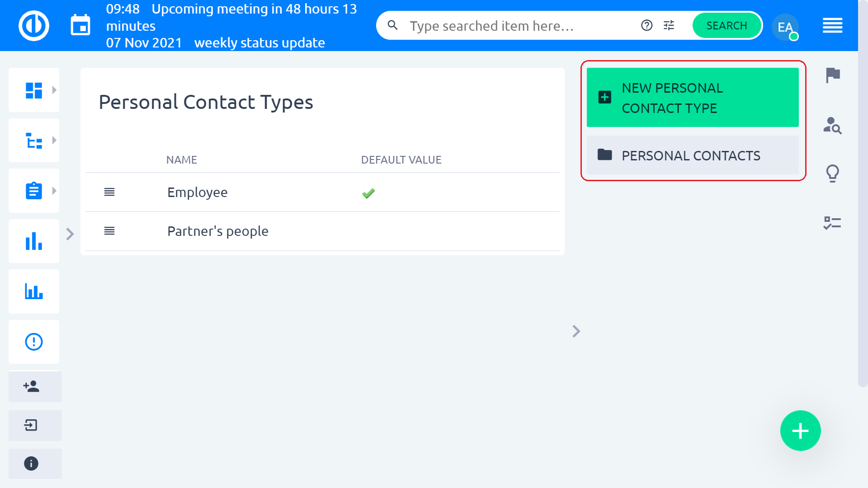The height and width of the screenshot is (488, 868).
Task: Open the user search icon in right sidebar
Action: point(832,126)
